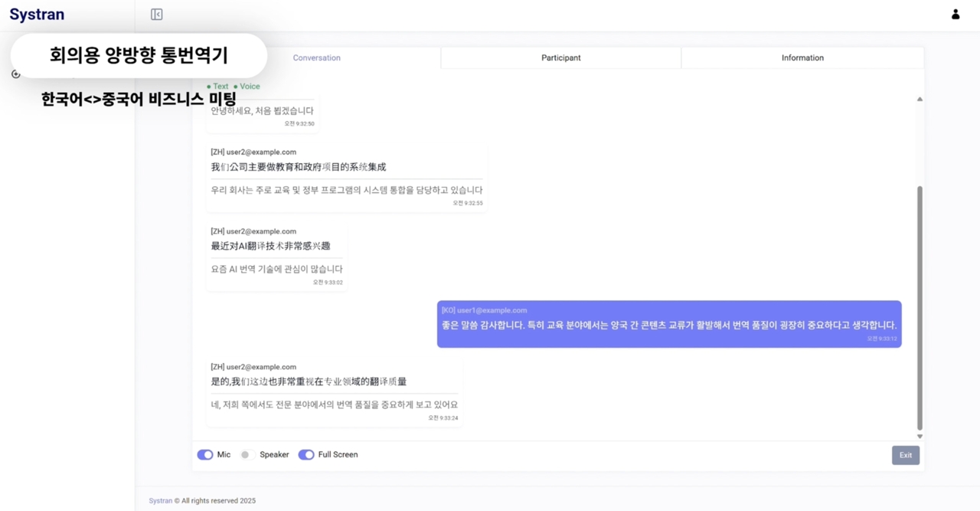
Task: Exit the conversation with Exit button
Action: click(x=906, y=455)
